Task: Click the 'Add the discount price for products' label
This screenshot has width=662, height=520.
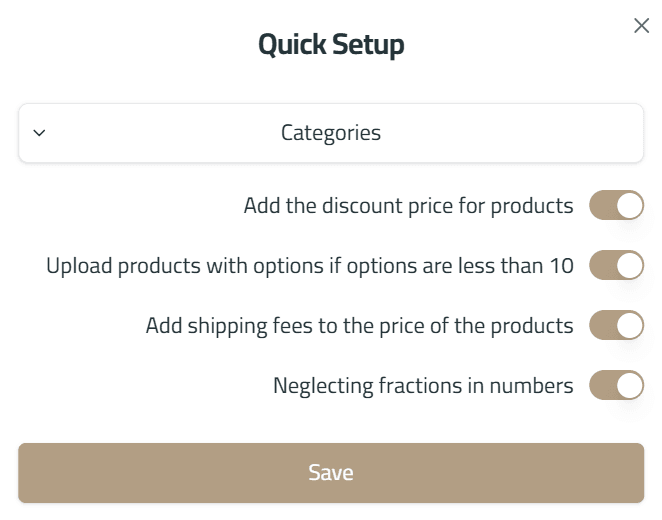Action: [408, 206]
